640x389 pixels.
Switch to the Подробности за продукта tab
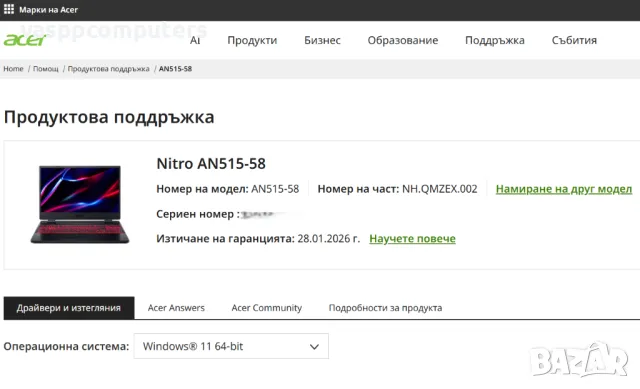point(385,308)
